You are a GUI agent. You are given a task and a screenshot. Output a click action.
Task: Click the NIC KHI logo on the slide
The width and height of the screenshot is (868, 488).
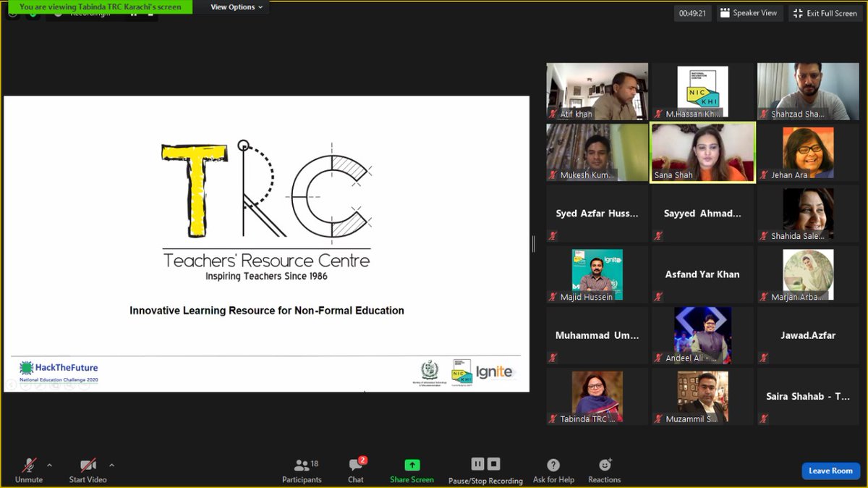tap(461, 371)
